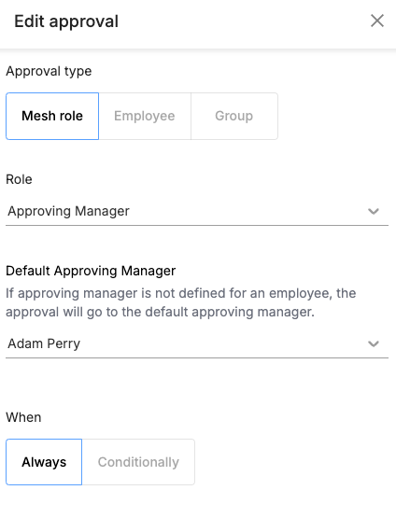This screenshot has height=532, width=396.
Task: Click the underline of the Role field
Action: (197, 225)
